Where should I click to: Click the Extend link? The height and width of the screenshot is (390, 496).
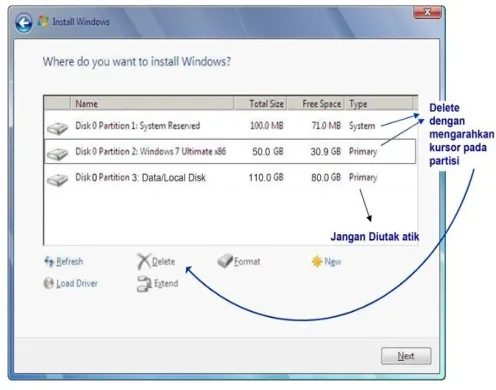point(166,284)
